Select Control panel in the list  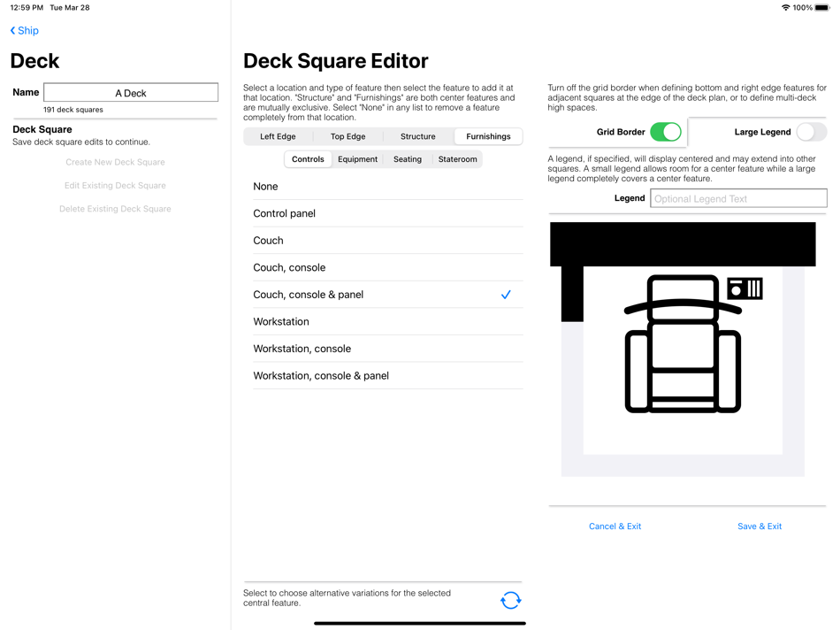coord(388,213)
